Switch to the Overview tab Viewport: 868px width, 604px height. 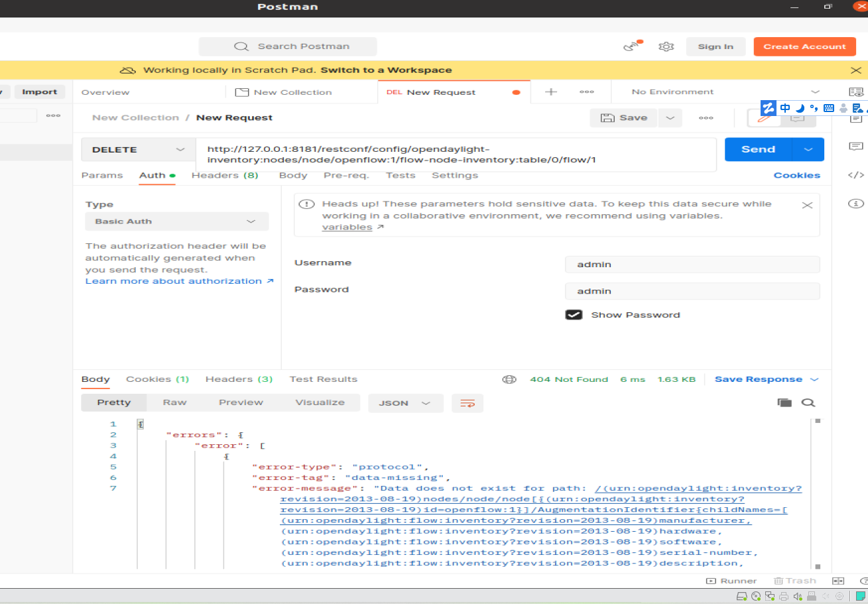105,92
